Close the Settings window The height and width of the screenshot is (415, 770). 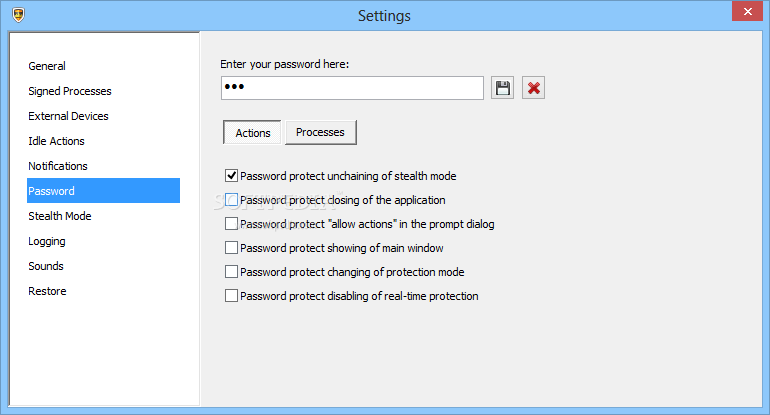pyautogui.click(x=747, y=11)
